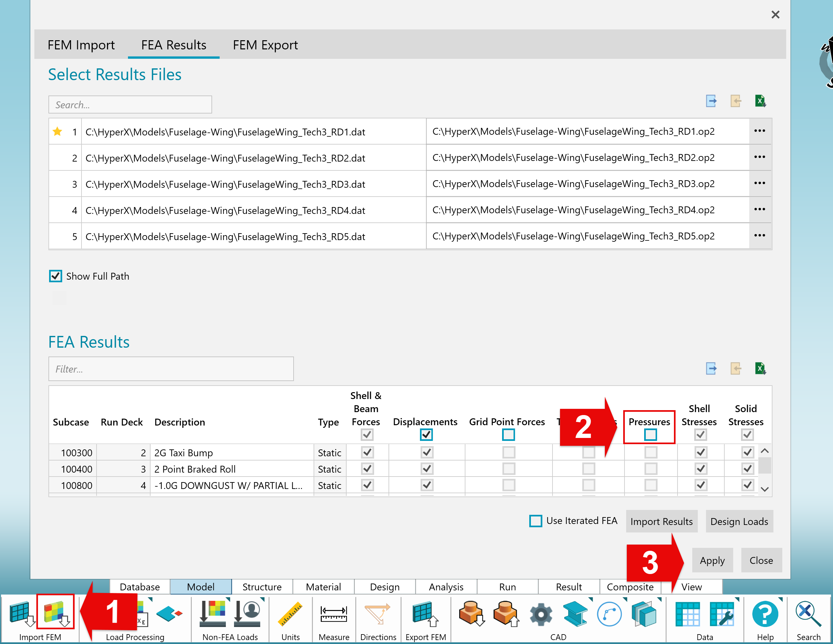Switch to the FEM Import tab
This screenshot has width=833, height=644.
click(81, 45)
